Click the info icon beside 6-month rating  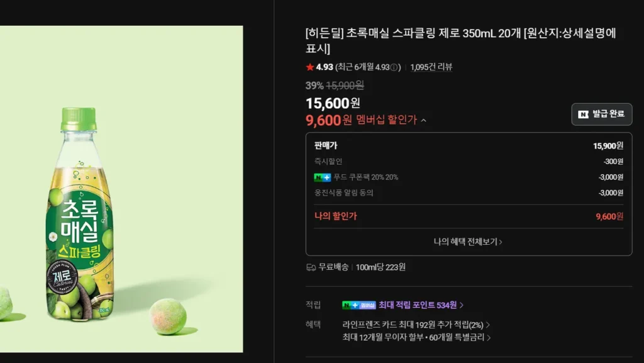394,67
